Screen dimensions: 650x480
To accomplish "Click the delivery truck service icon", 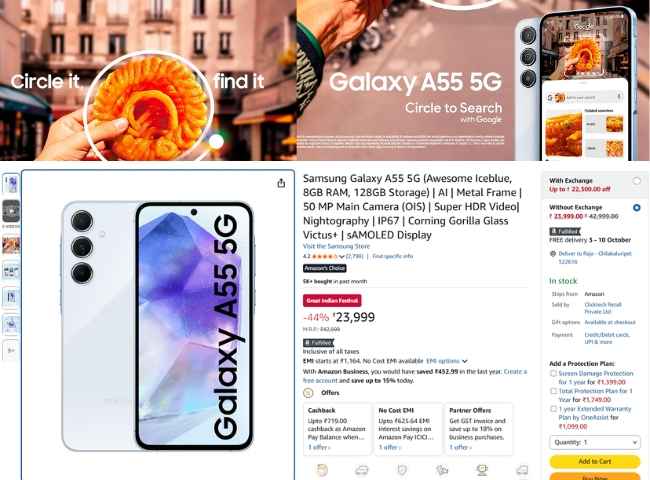I will pyautogui.click(x=362, y=470).
